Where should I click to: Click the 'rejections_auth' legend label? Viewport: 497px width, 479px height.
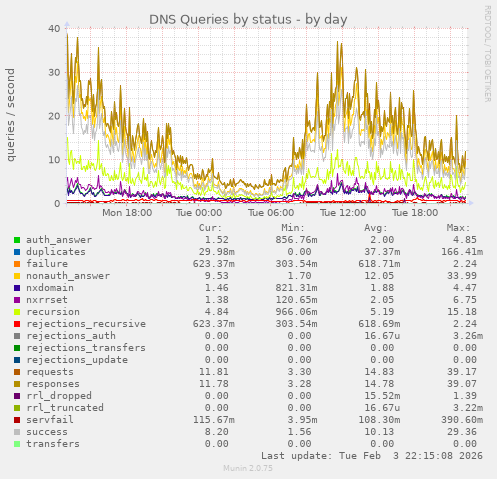coord(71,336)
